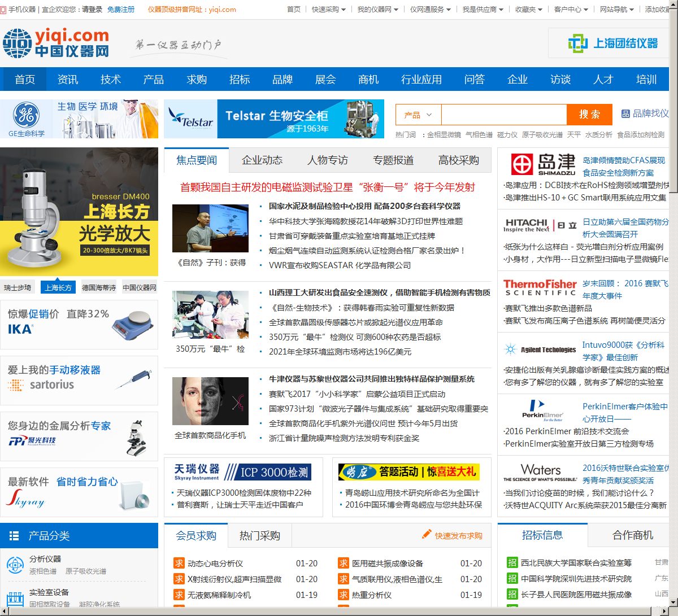The width and height of the screenshot is (678, 616).
Task: Click the search keyword input field
Action: tap(504, 115)
